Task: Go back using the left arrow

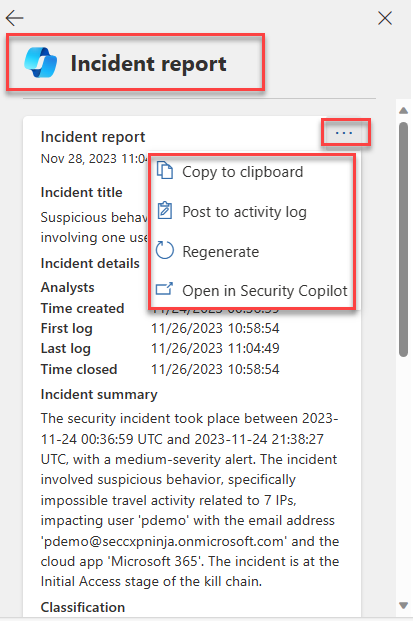Action: 15,18
